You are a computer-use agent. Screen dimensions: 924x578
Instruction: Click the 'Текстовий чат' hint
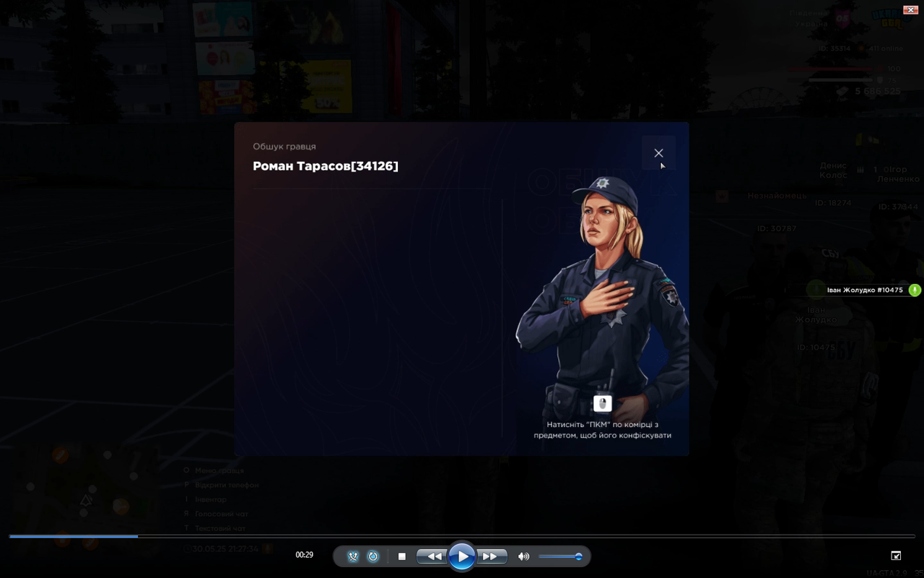tap(220, 528)
